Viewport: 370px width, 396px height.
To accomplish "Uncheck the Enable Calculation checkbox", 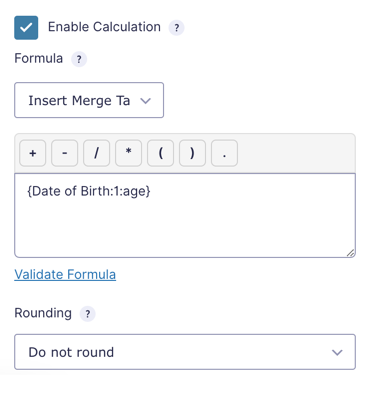I will pyautogui.click(x=26, y=28).
